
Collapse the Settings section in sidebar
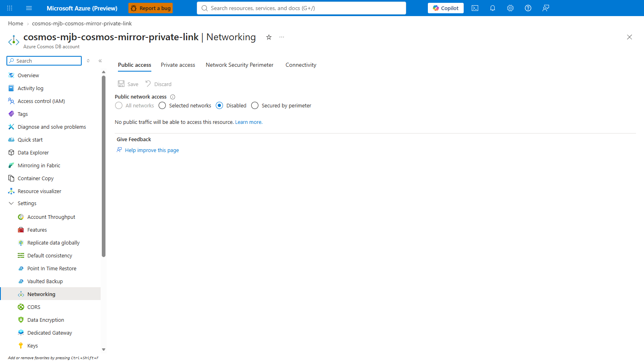(11, 204)
